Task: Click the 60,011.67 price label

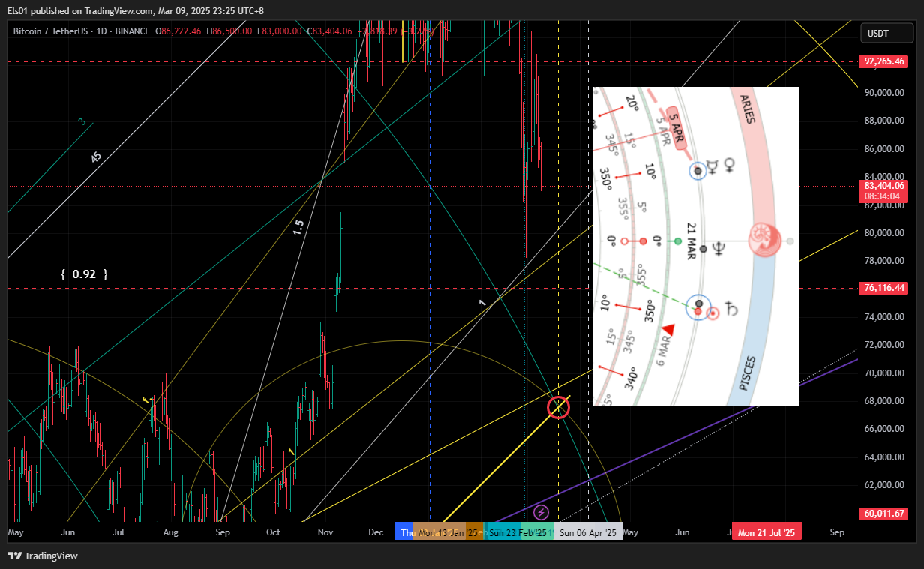Action: pyautogui.click(x=884, y=514)
